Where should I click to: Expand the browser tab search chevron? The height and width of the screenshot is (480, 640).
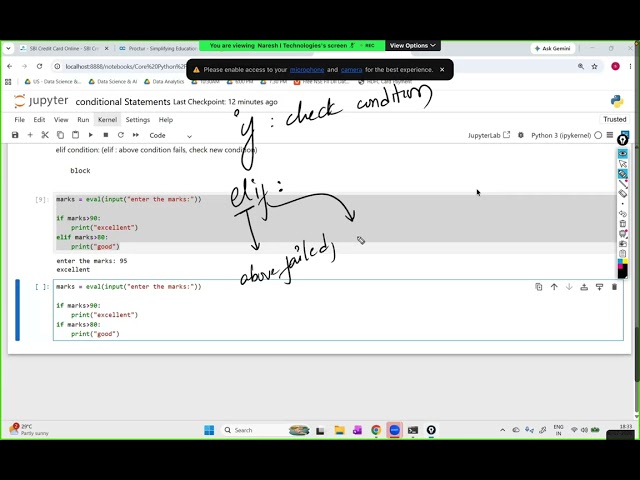[8, 48]
